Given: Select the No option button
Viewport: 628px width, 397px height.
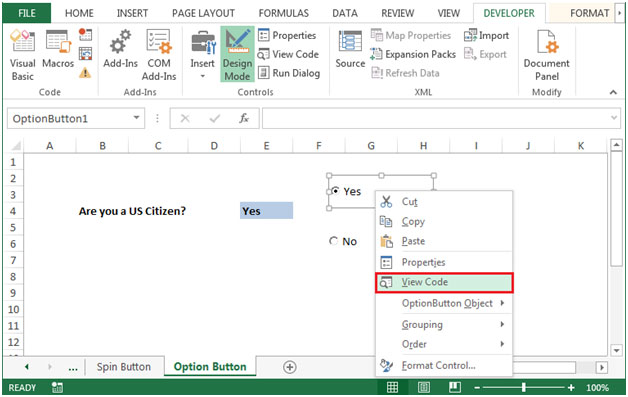Looking at the screenshot, I should tap(333, 241).
